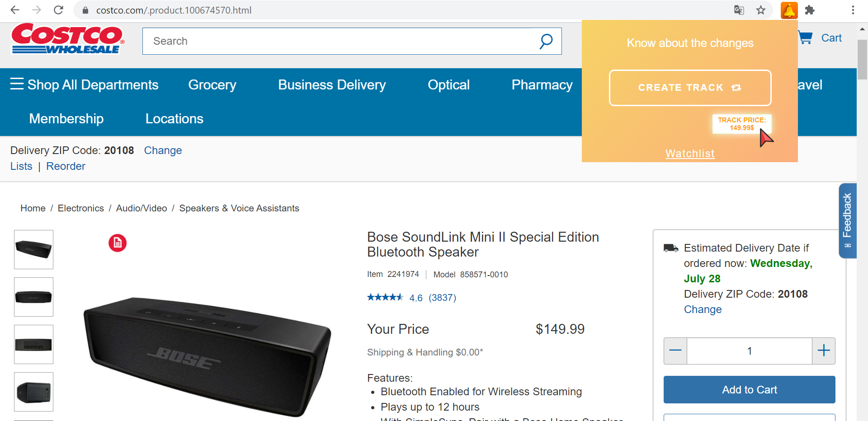
Task: Click the browser address bar URL
Action: click(174, 10)
